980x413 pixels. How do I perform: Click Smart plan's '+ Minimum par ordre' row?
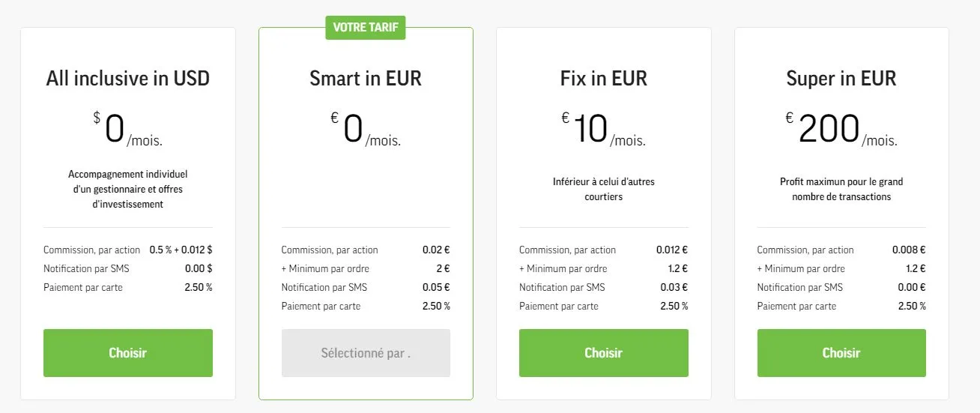pyautogui.click(x=325, y=269)
